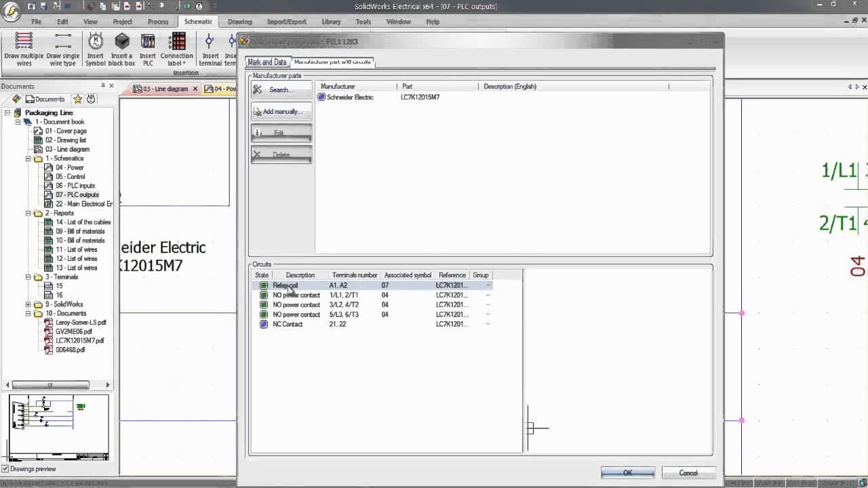868x488 pixels.
Task: Click Draw multiple wires tool
Action: pos(24,49)
